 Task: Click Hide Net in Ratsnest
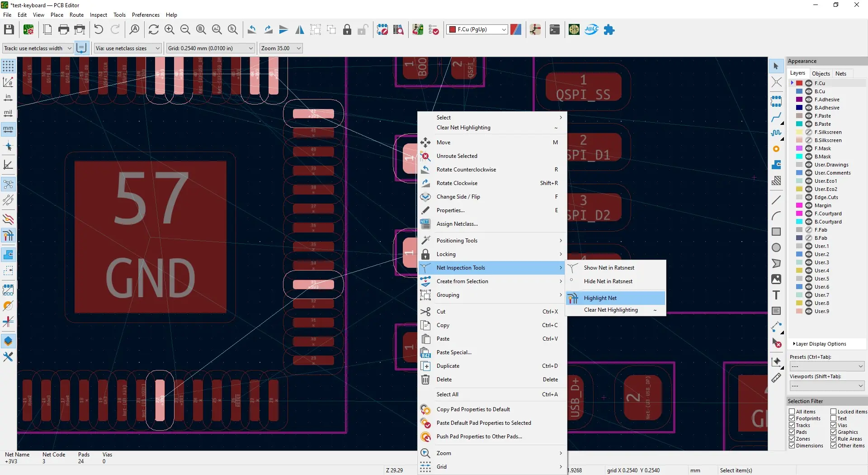pos(616,281)
